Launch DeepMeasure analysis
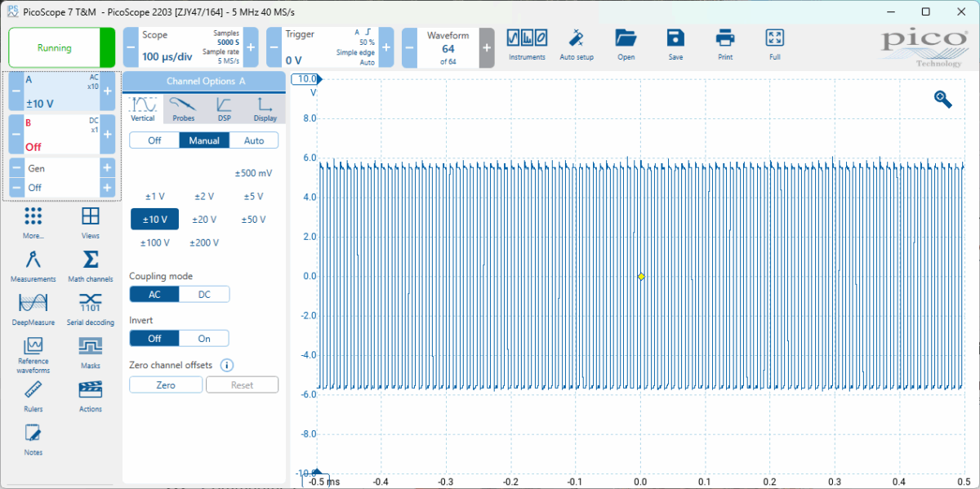Screen dimensions: 980x489 (x=33, y=308)
